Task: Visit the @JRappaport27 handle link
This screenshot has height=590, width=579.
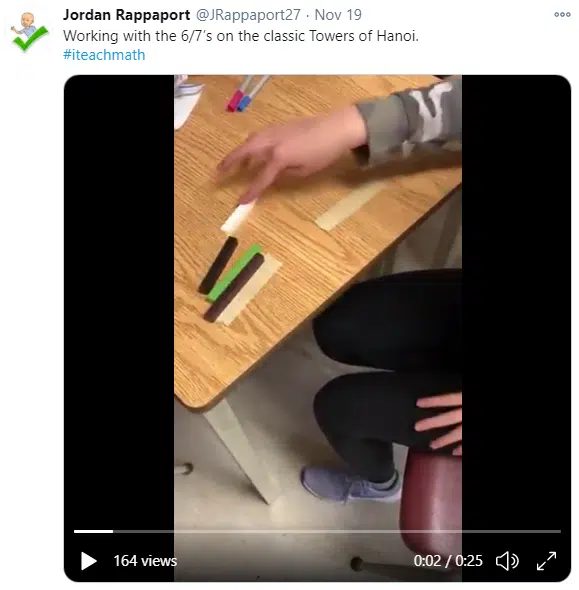Action: (x=248, y=15)
